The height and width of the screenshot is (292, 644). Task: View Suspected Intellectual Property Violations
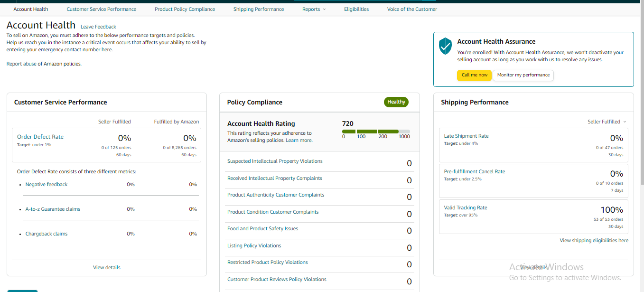(275, 161)
